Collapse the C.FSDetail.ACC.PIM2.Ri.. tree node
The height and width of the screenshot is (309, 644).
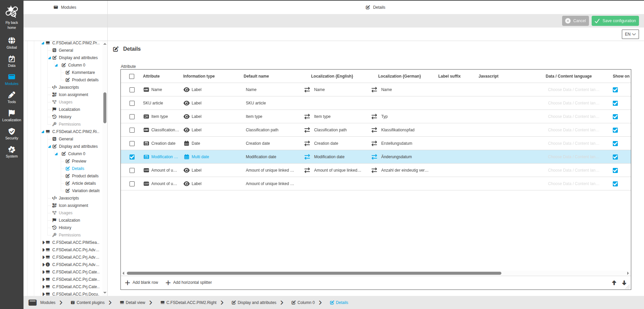(43, 132)
